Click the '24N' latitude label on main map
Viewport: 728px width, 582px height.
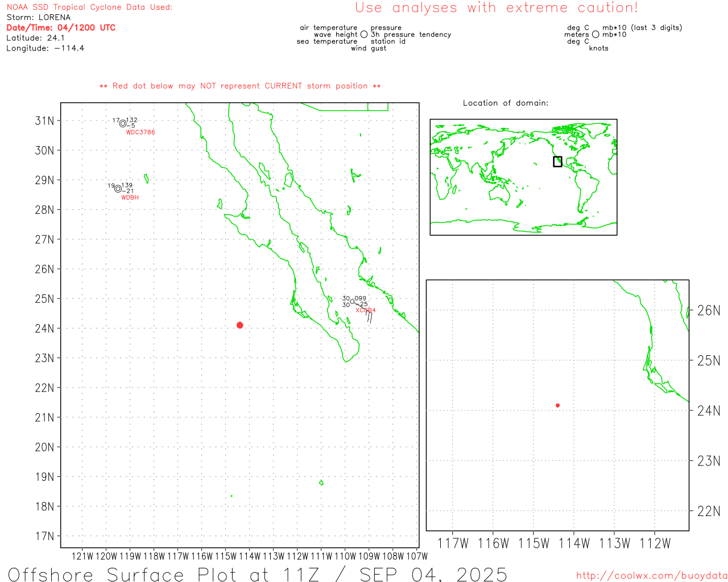tap(45, 329)
